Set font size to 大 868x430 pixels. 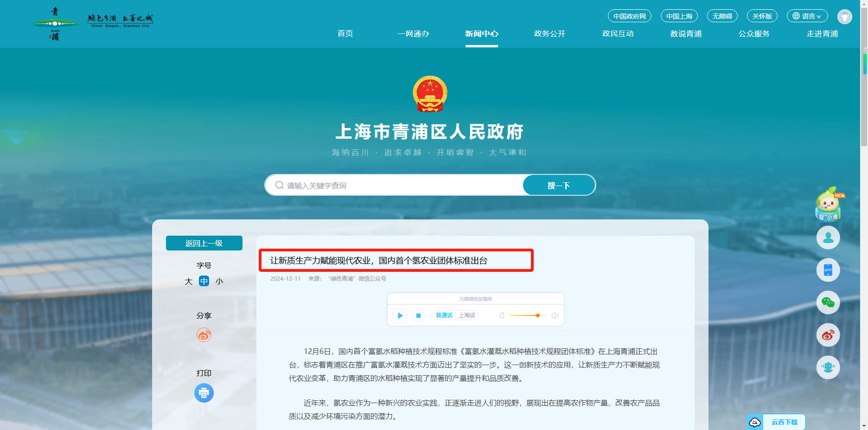pyautogui.click(x=189, y=282)
